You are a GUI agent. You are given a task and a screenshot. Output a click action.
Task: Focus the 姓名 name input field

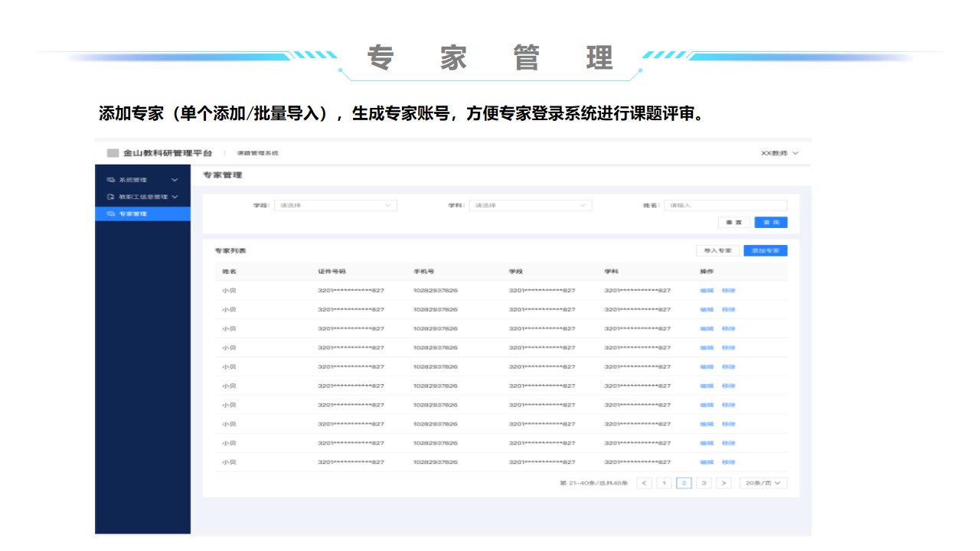pyautogui.click(x=725, y=205)
